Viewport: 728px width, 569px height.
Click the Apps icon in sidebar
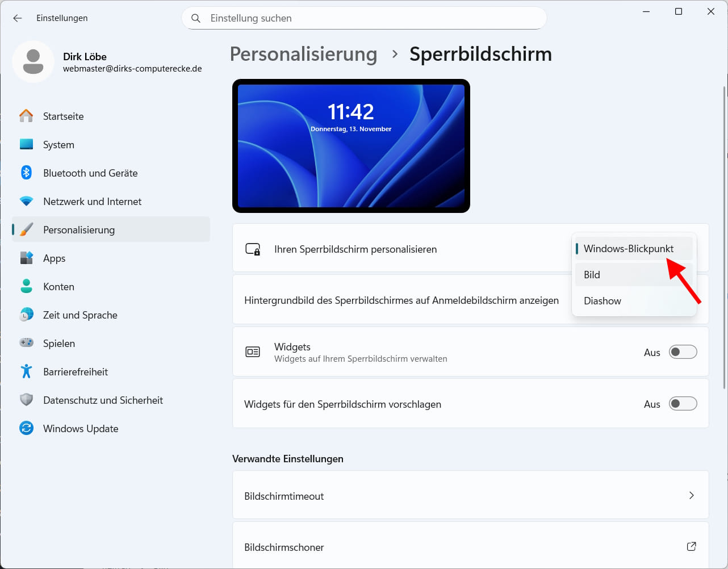click(x=26, y=258)
